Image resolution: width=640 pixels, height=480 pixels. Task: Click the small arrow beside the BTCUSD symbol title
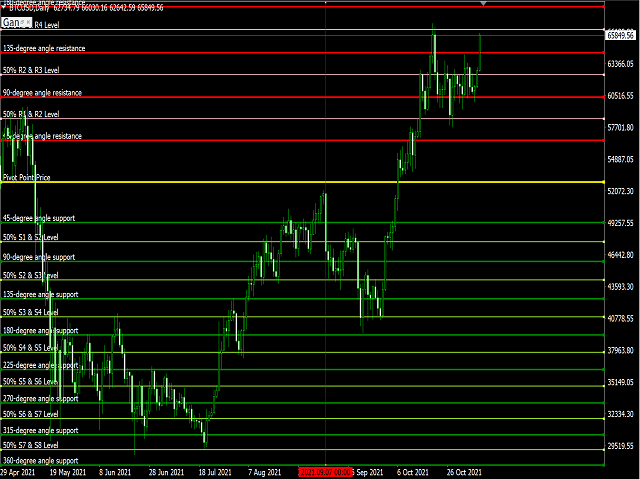(4, 6)
